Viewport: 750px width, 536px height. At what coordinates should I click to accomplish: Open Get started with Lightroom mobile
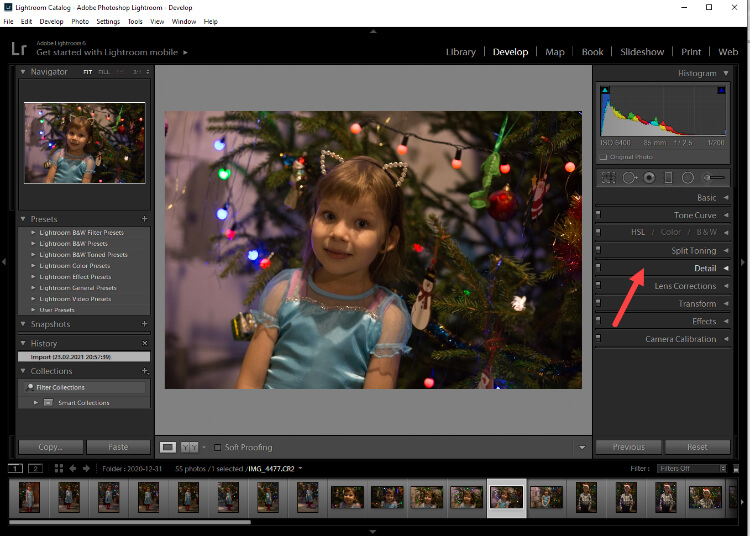[x=112, y=52]
